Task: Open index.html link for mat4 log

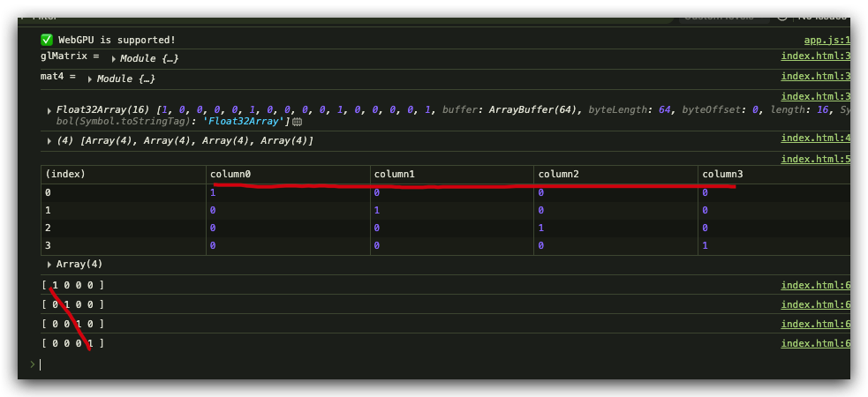Action: 815,76
